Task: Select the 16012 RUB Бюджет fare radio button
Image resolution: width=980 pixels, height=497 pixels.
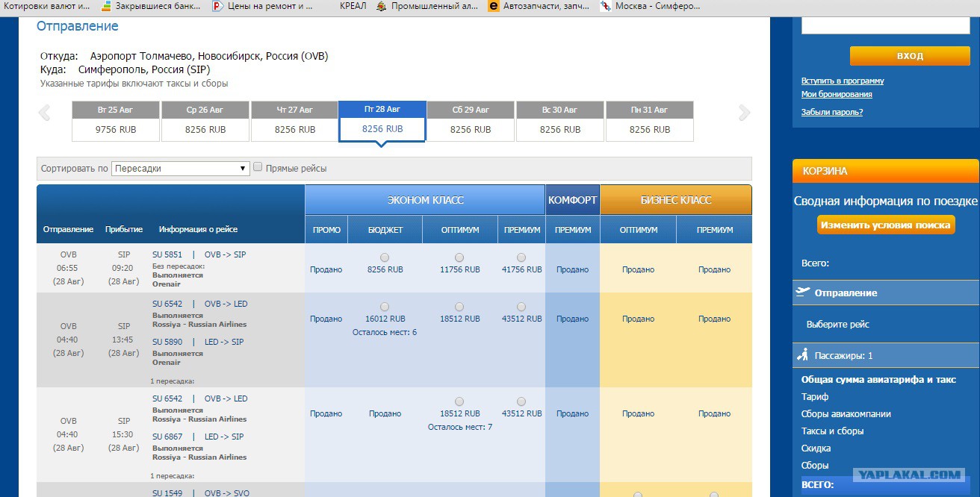Action: [x=385, y=307]
